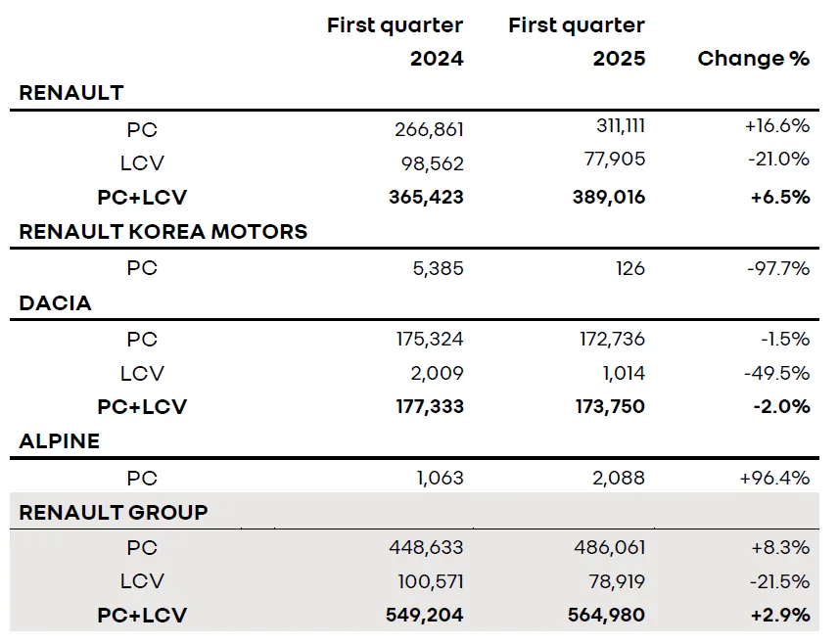Viewport: 839px width, 644px height.
Task: Click the RENAULT KOREA MOTORS heading
Action: [x=163, y=232]
